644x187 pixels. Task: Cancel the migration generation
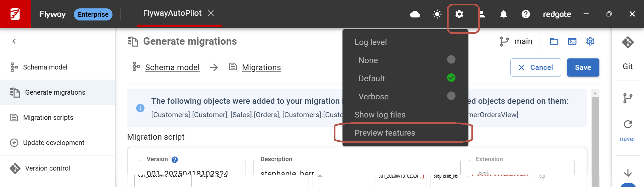coord(536,67)
